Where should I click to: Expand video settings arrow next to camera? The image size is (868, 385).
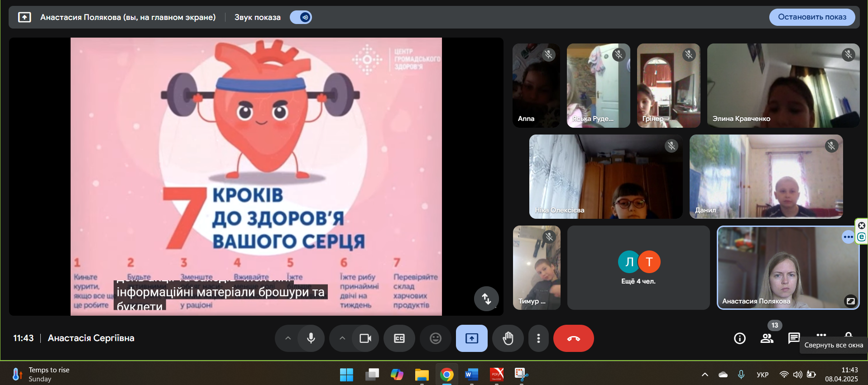342,338
